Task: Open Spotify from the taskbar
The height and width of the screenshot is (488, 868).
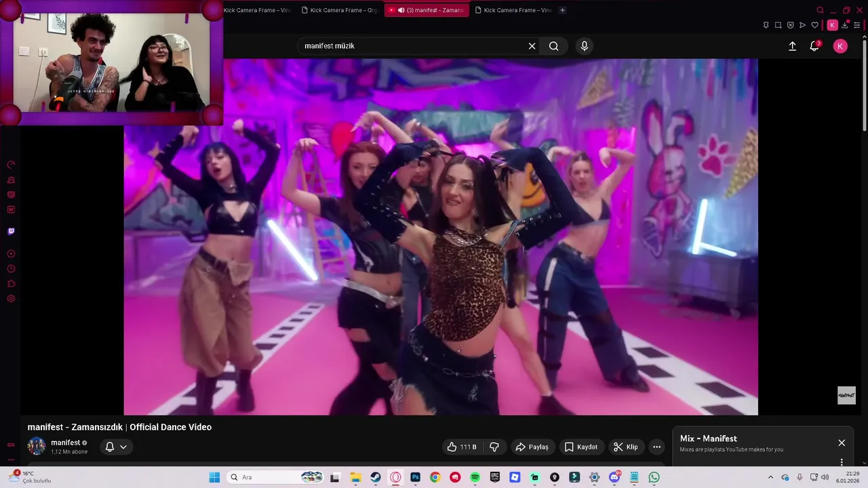Action: coord(475,477)
